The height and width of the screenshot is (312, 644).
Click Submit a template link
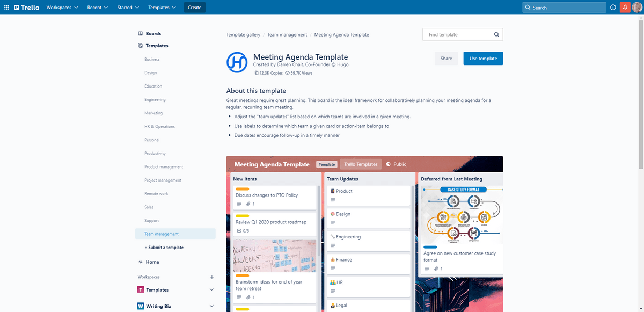(x=164, y=248)
